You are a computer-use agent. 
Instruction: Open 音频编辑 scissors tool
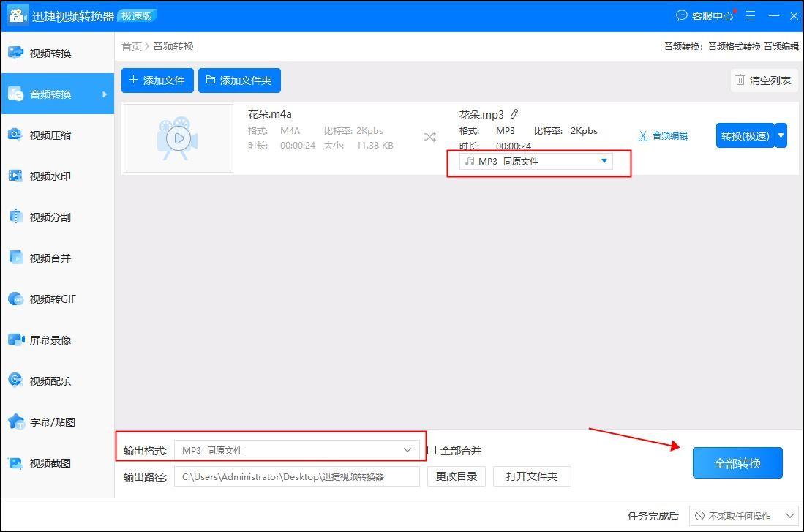click(663, 136)
